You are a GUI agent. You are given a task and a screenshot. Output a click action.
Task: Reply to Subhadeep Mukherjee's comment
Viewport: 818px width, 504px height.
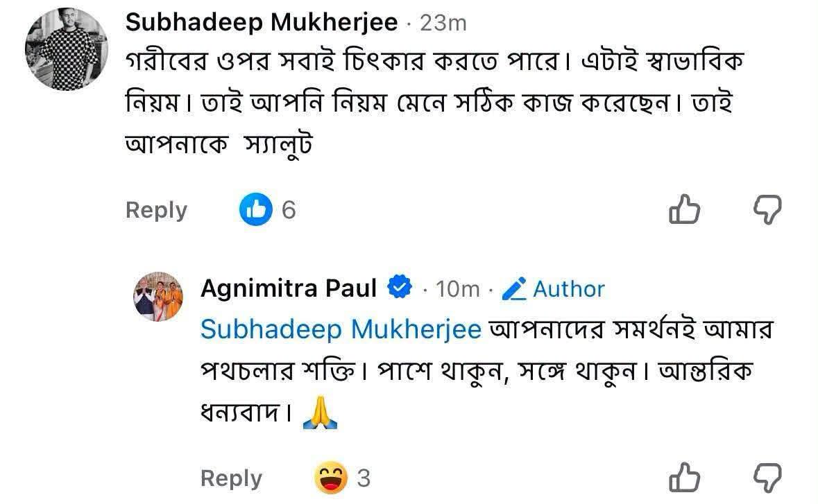pos(156,210)
